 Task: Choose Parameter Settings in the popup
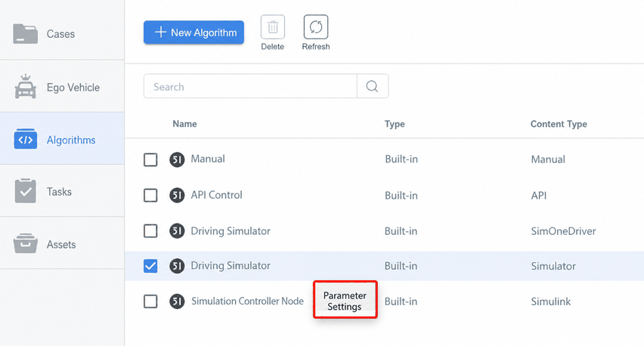(345, 301)
